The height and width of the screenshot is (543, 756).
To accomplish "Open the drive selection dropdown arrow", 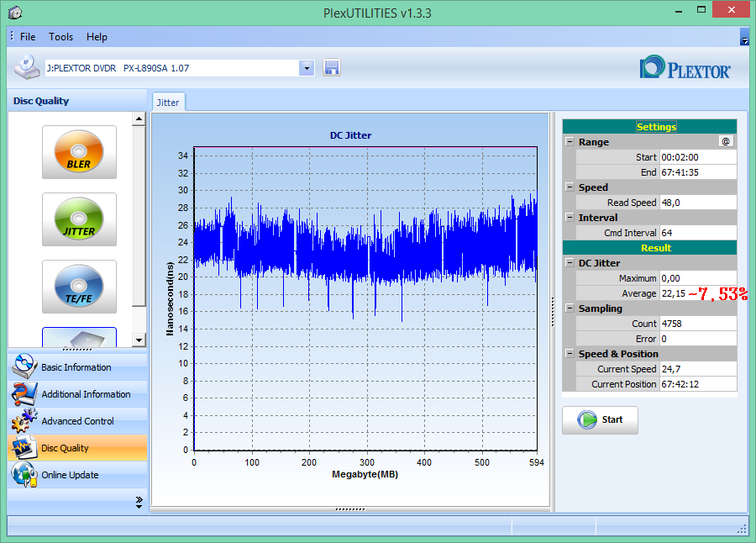I will [307, 68].
